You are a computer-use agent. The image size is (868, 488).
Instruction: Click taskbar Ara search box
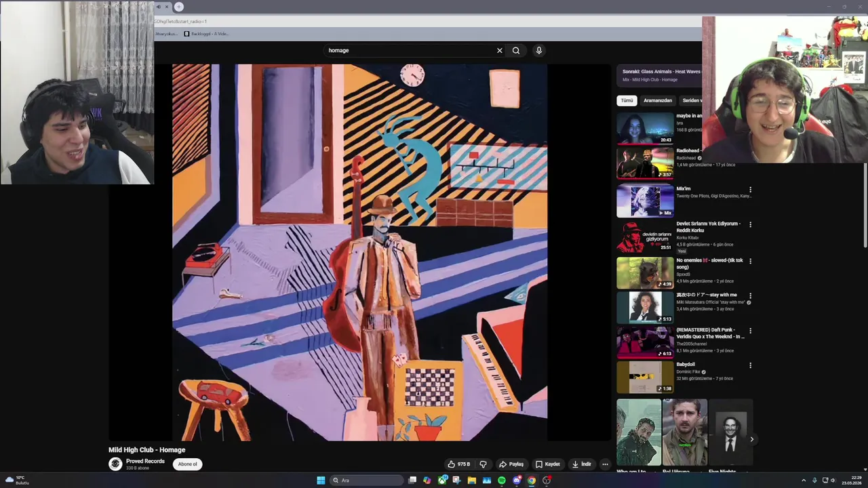[366, 481]
